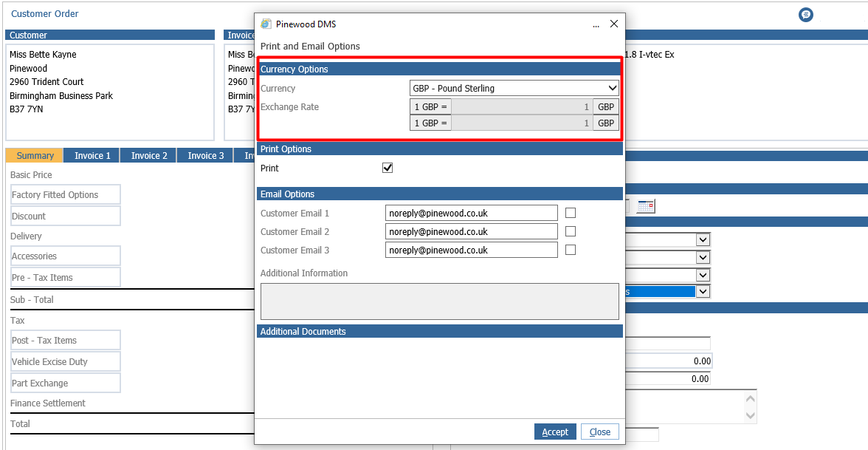The width and height of the screenshot is (868, 450).
Task: Click the Print and Email Options heading
Action: click(310, 47)
